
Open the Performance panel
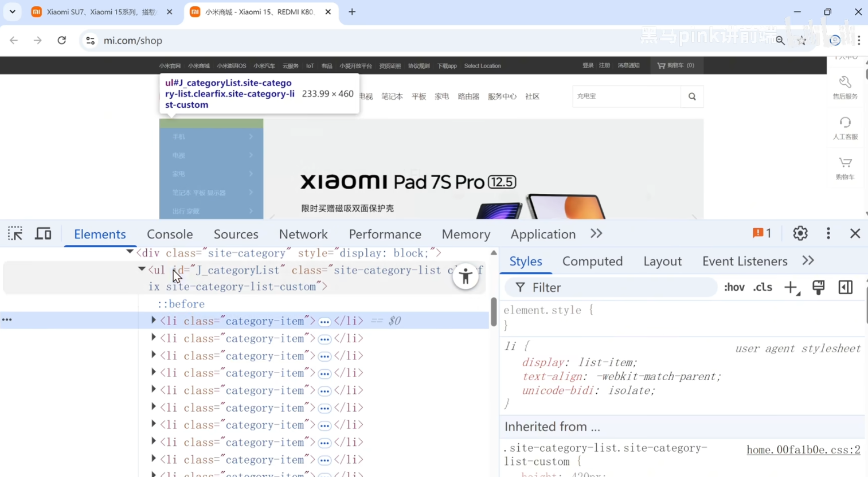385,234
